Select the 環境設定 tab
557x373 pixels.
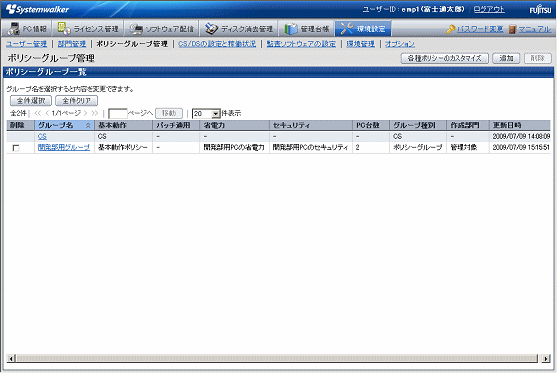(363, 28)
